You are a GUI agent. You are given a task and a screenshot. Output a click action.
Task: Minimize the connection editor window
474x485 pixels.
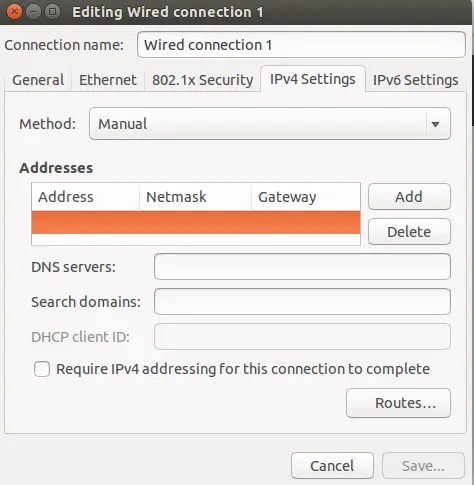pyautogui.click(x=33, y=12)
